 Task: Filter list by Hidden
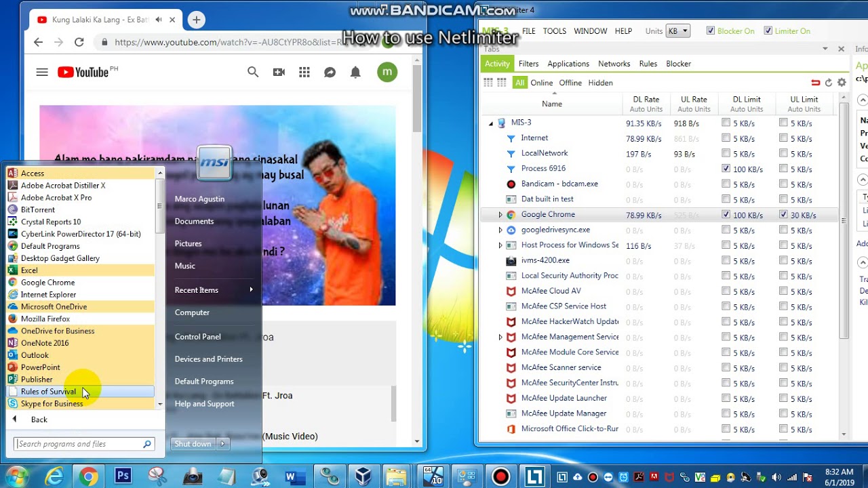(600, 83)
